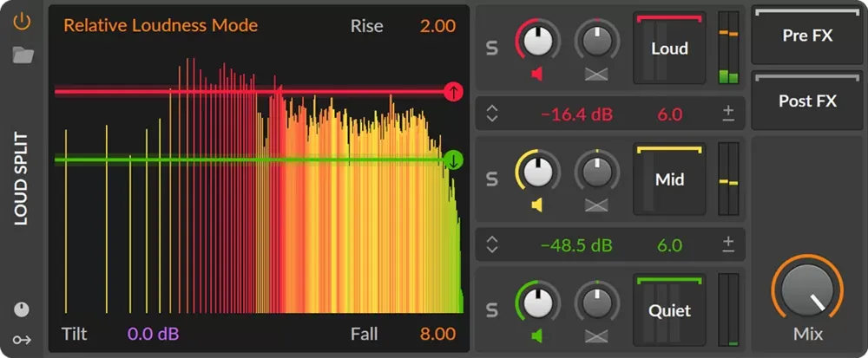Click plus/minus icon in red threshold row
868x358 pixels.
click(728, 114)
